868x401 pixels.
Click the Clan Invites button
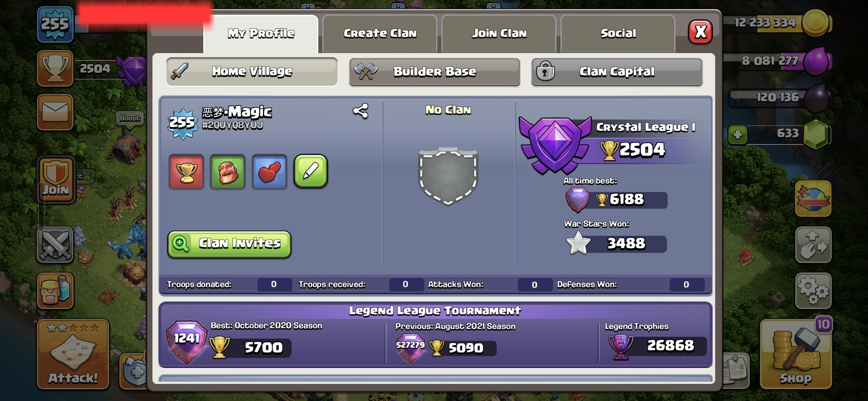pyautogui.click(x=229, y=244)
